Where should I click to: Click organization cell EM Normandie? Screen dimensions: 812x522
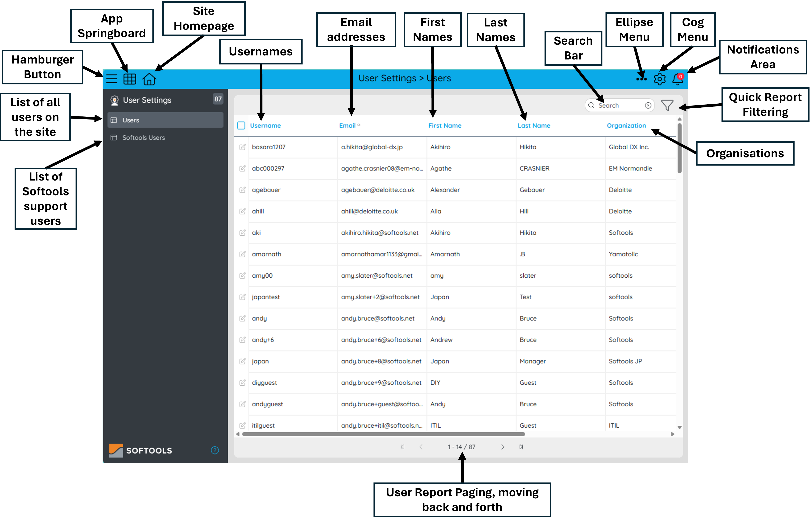coord(630,168)
